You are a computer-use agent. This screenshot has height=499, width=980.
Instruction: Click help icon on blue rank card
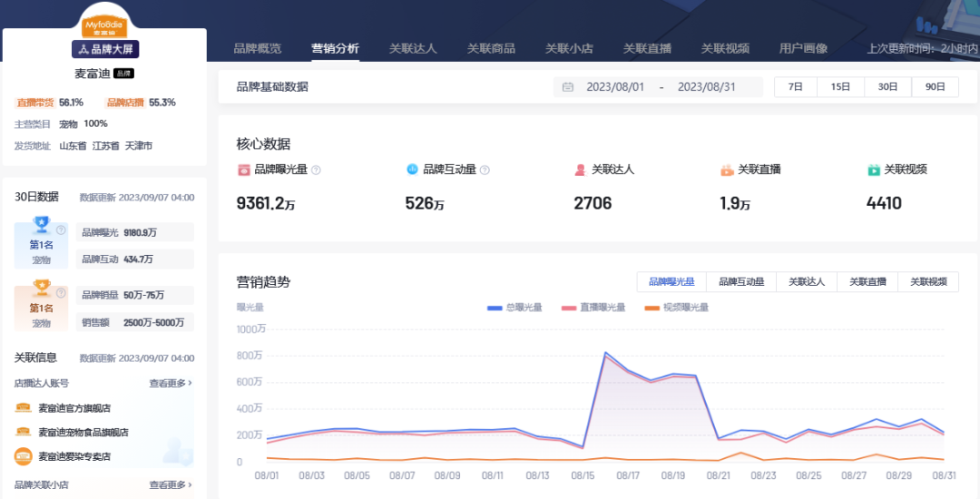pos(61,230)
